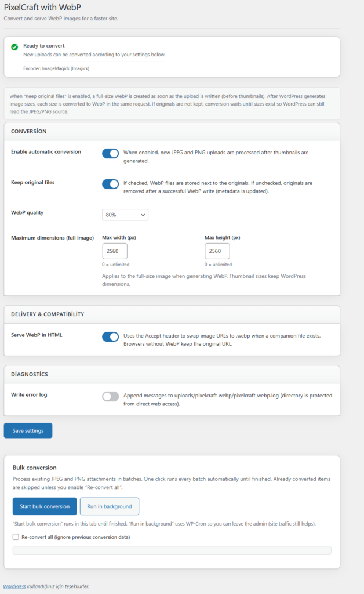Disable the Enable automatic conversion toggle
The height and width of the screenshot is (594, 364).
coord(111,153)
